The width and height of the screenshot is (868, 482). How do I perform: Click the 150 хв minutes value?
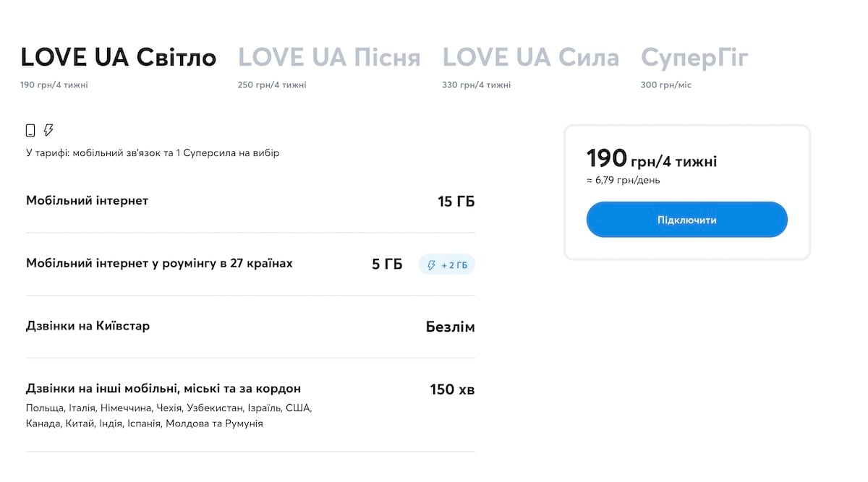pos(453,390)
